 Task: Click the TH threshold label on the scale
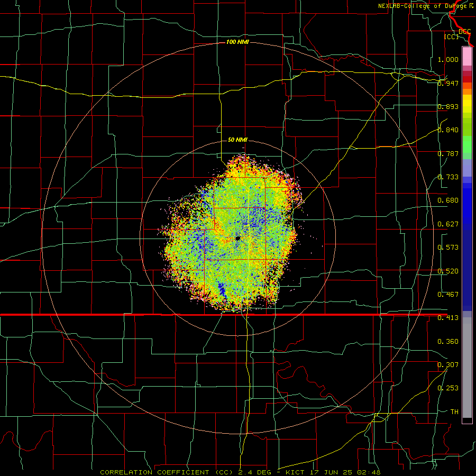454,412
